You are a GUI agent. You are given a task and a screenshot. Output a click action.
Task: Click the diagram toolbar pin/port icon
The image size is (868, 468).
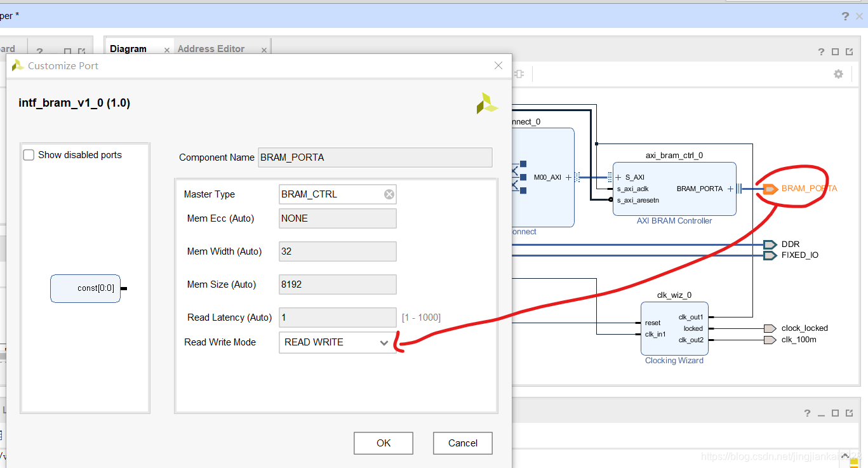[x=519, y=74]
